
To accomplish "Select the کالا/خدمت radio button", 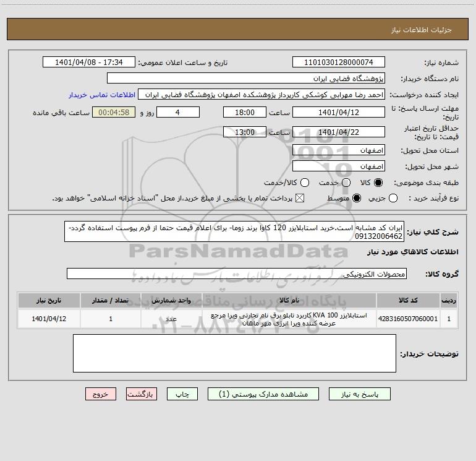I will (305, 183).
